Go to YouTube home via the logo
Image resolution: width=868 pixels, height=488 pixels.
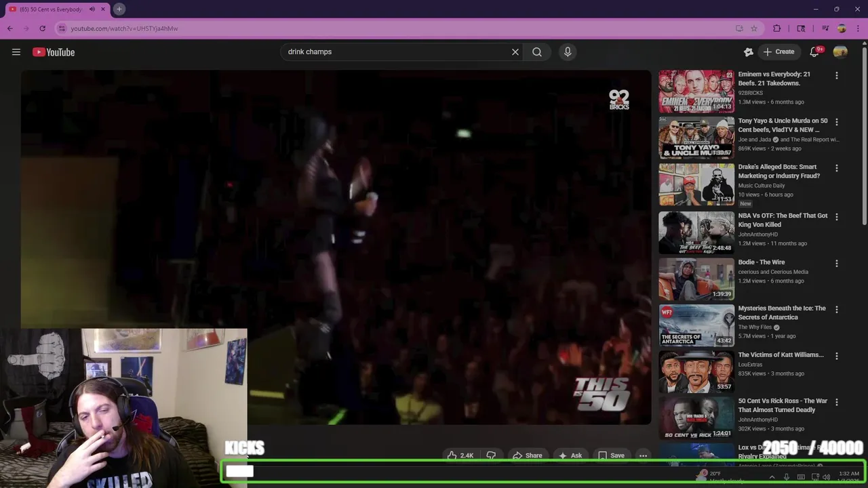54,52
